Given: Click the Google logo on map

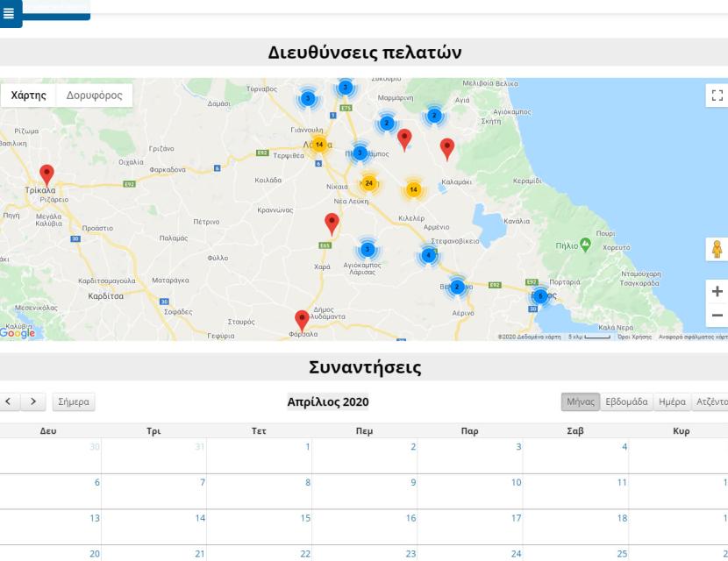Looking at the screenshot, I should 18,333.
